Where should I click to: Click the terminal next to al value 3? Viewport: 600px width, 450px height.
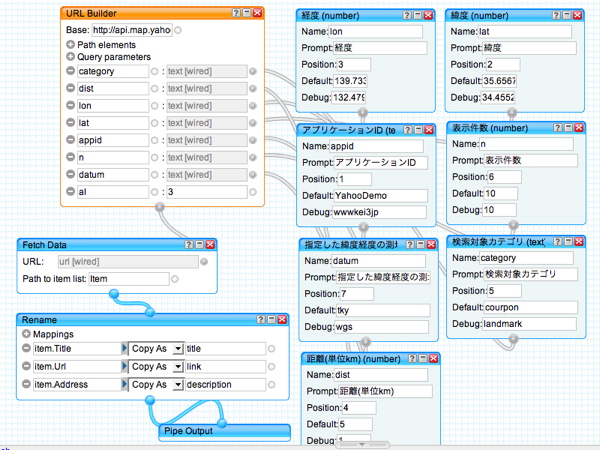(253, 191)
